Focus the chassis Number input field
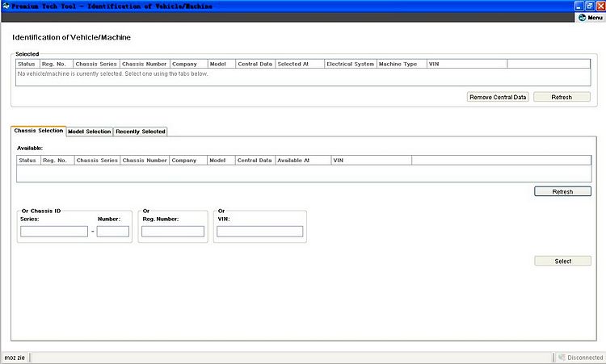The image size is (606, 364). 113,231
